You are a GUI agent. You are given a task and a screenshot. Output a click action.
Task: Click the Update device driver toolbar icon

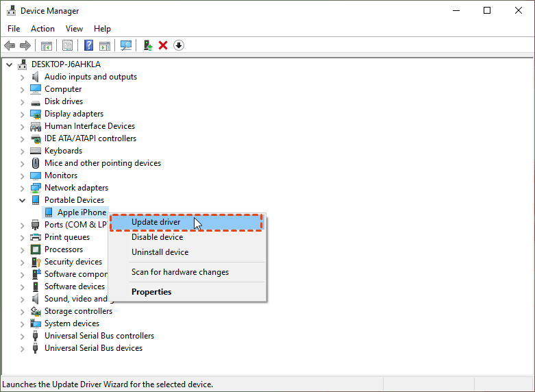(x=148, y=45)
